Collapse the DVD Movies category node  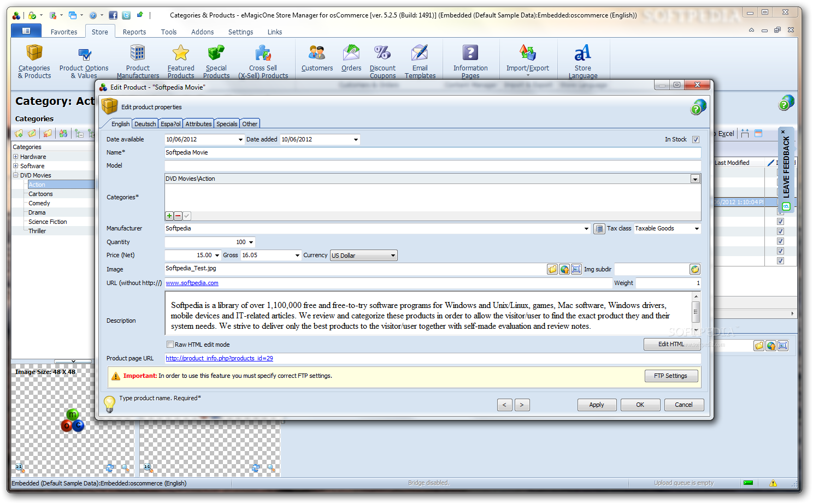coord(16,175)
